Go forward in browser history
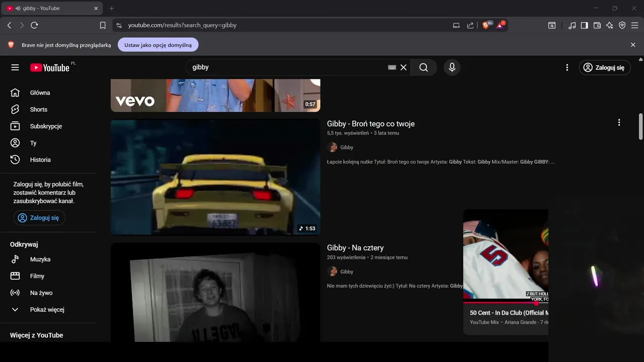The image size is (644, 362). click(x=22, y=25)
